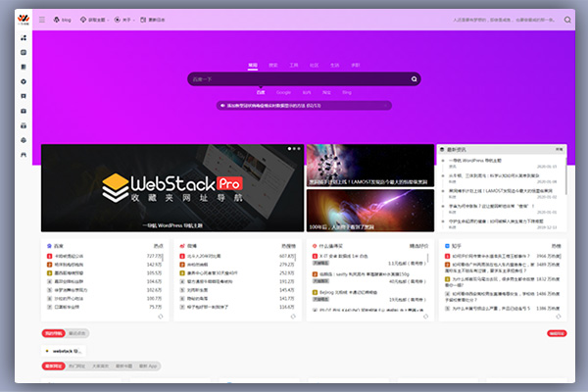Select the 工具 search category tab
Image resolution: width=588 pixels, height=392 pixels.
[x=294, y=66]
